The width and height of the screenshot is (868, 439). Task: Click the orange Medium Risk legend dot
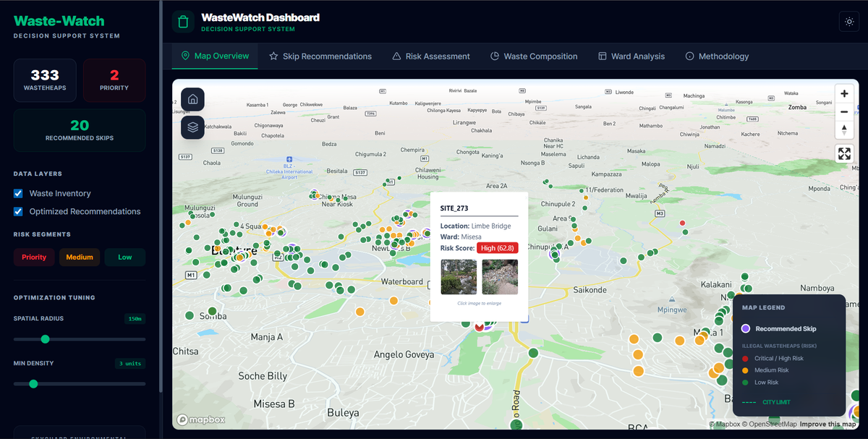[x=745, y=370]
